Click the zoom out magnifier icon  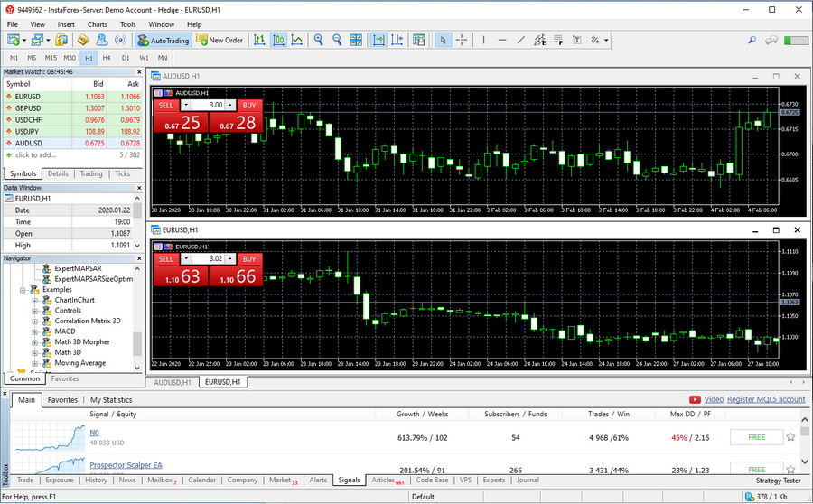pos(337,40)
